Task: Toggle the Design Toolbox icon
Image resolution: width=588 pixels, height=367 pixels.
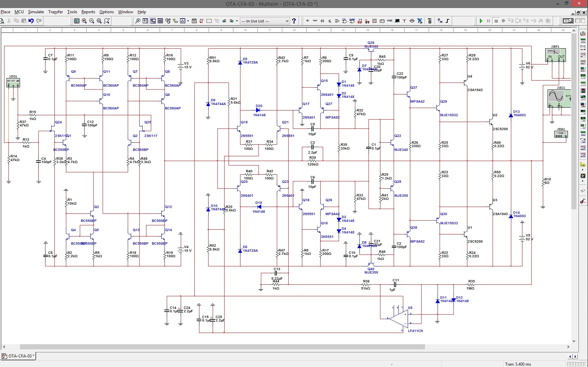Action: click(153, 21)
